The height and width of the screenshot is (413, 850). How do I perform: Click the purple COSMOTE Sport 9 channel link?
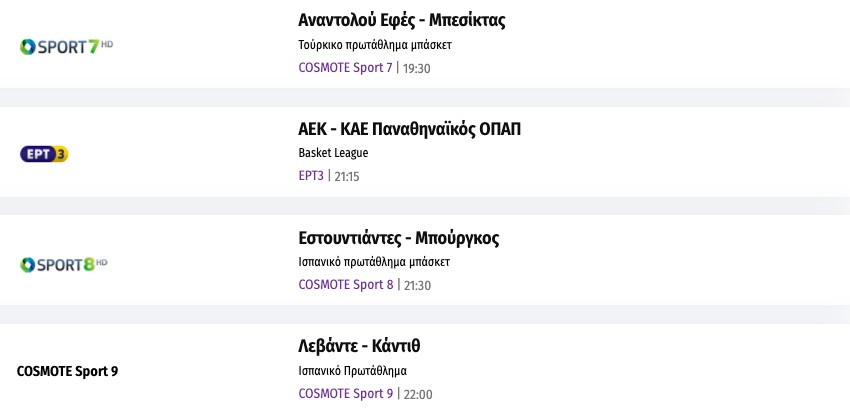pos(345,394)
